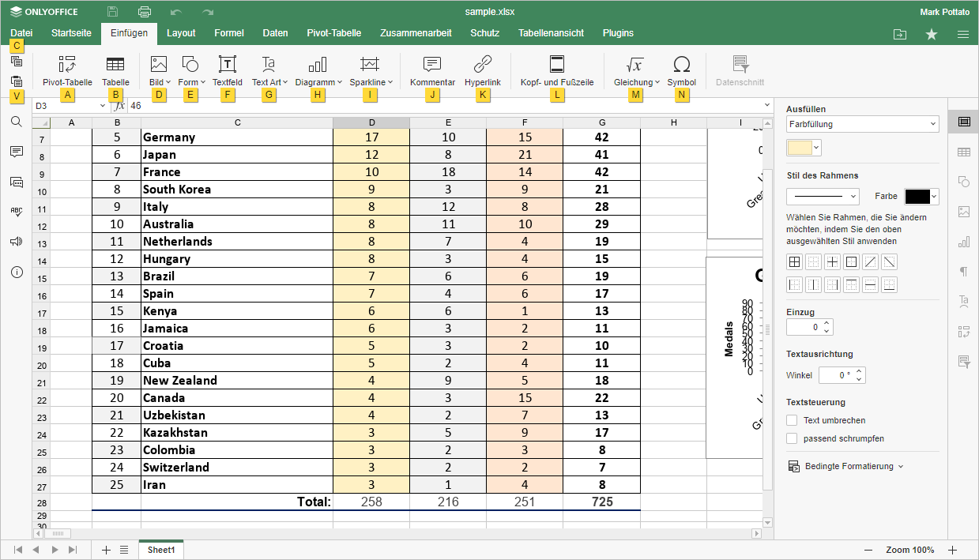
Task: Insert a Pivot-Tabelle from the ribbon
Action: 67,65
